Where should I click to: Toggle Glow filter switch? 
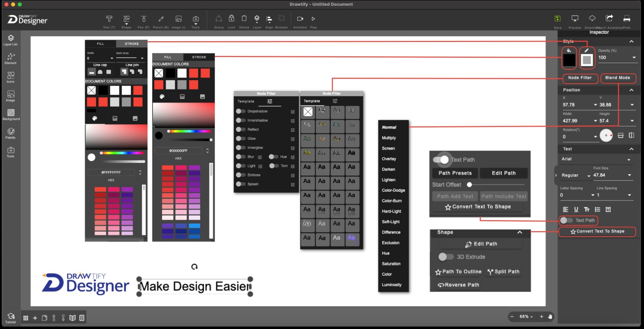240,138
